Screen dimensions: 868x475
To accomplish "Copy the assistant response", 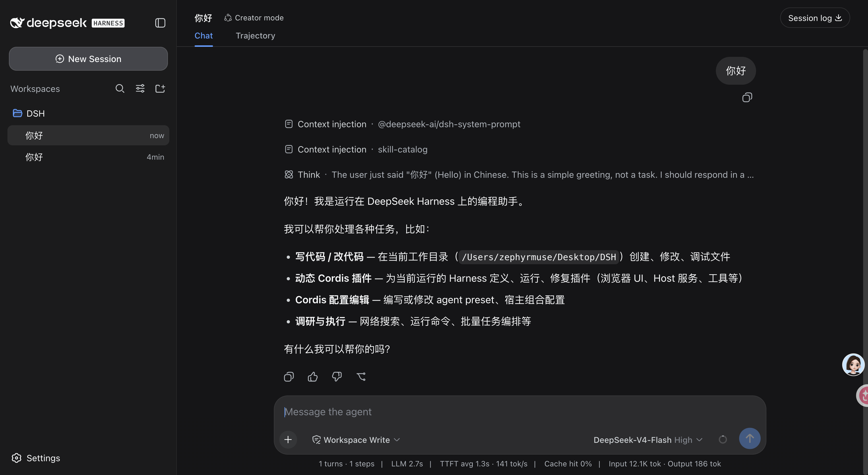I will (x=289, y=376).
